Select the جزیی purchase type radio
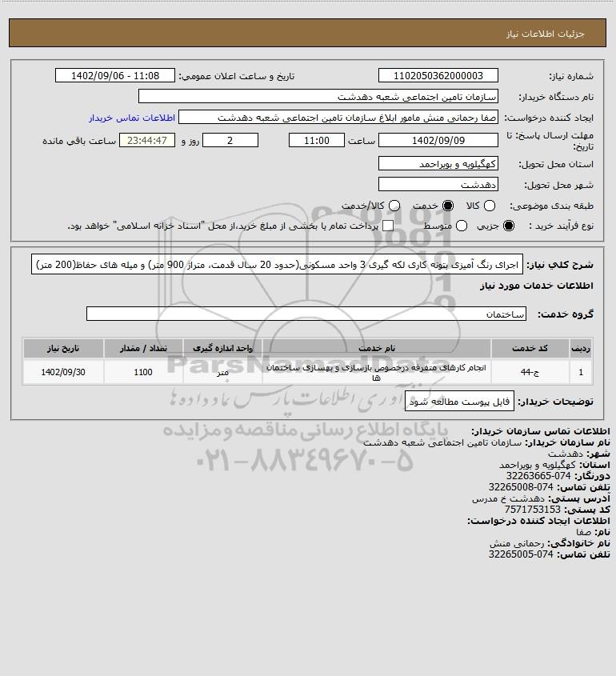 pos(509,226)
